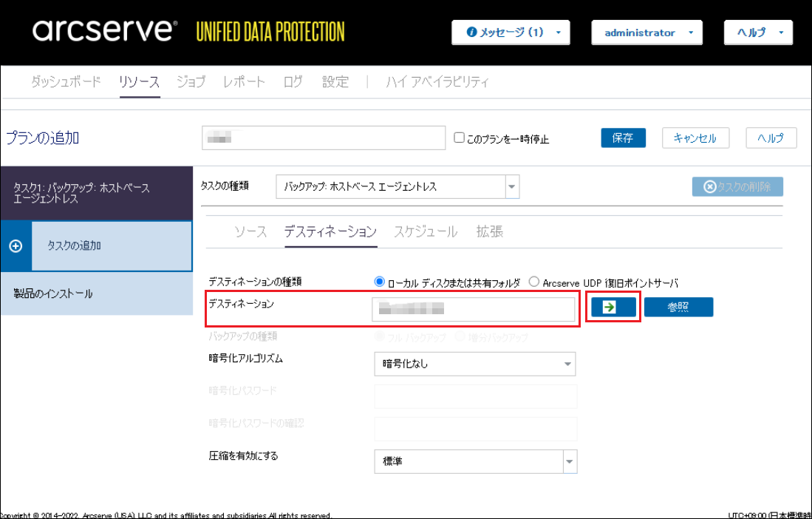812x519 pixels.
Task: Click the plus icon beside タスクの追加
Action: pos(16,246)
